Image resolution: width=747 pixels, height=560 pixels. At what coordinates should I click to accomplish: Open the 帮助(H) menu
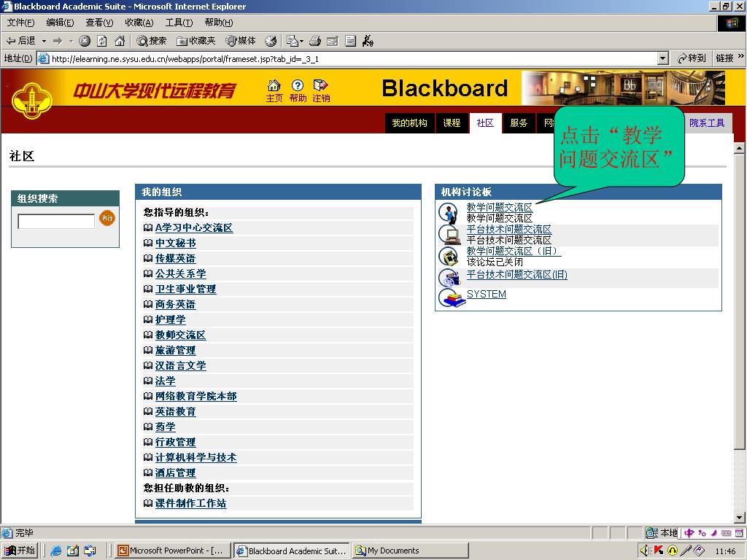[219, 23]
